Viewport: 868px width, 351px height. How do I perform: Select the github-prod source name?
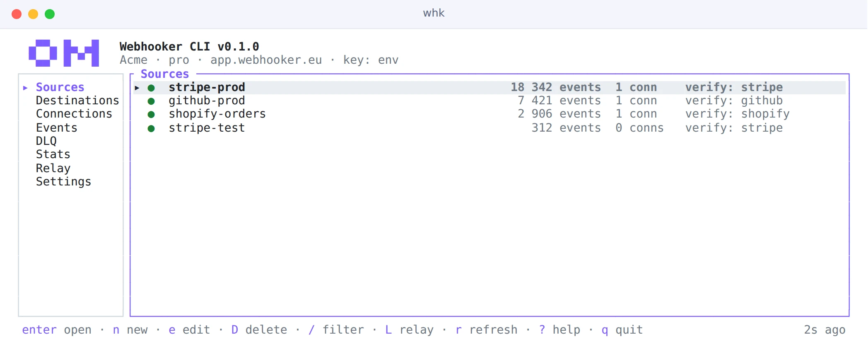pyautogui.click(x=207, y=101)
